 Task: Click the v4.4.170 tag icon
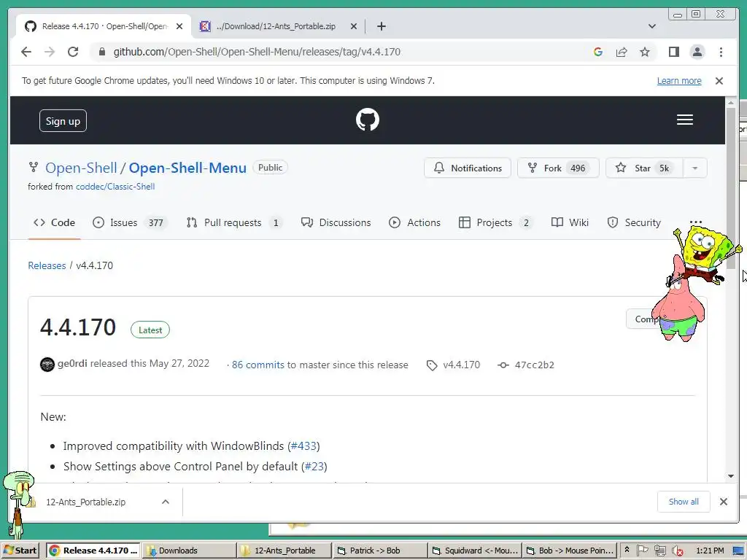tap(432, 365)
